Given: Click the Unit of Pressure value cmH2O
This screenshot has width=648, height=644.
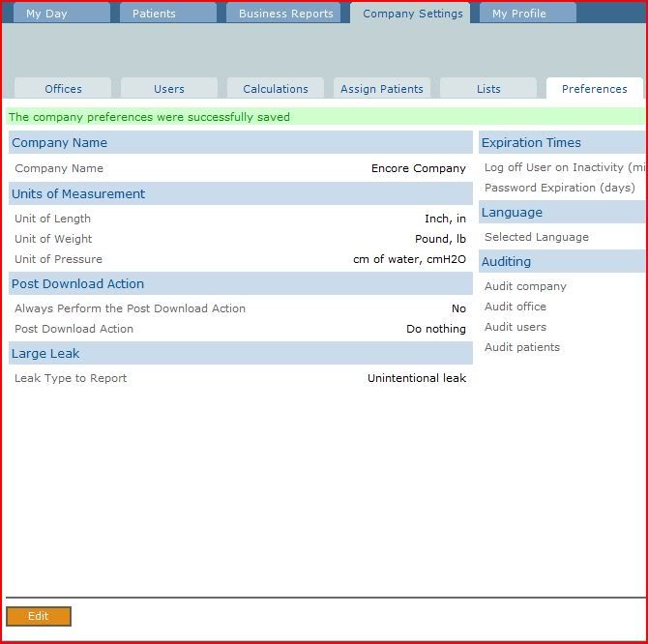Looking at the screenshot, I should pyautogui.click(x=409, y=259).
